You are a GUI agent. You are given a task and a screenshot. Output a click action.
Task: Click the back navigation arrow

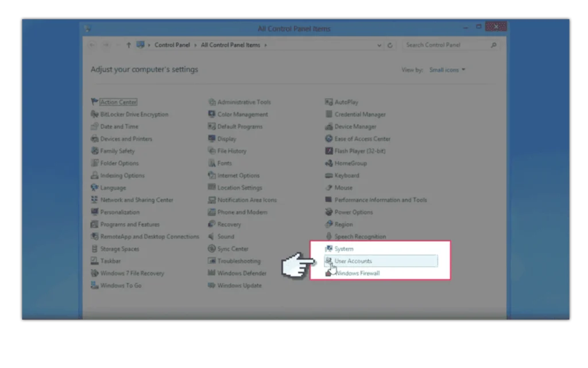pos(92,45)
